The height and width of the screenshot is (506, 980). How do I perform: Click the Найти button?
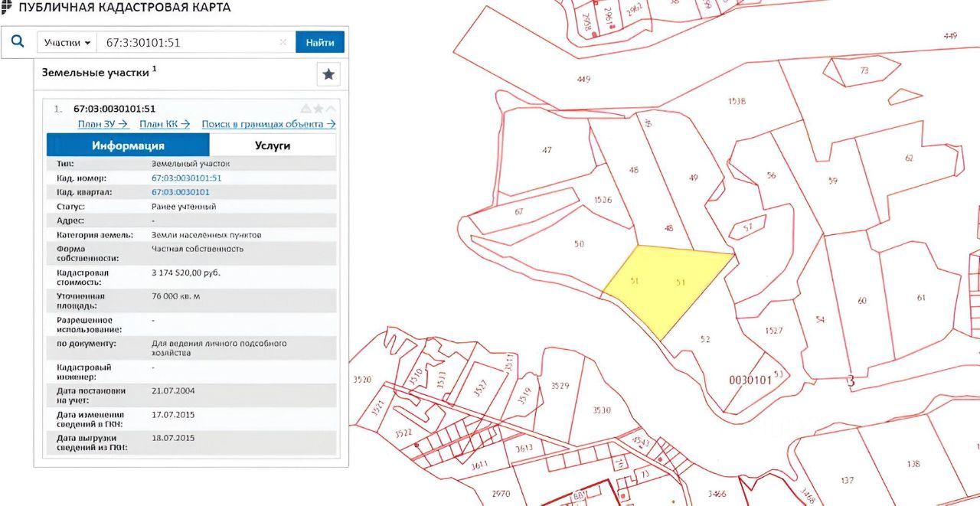click(320, 42)
